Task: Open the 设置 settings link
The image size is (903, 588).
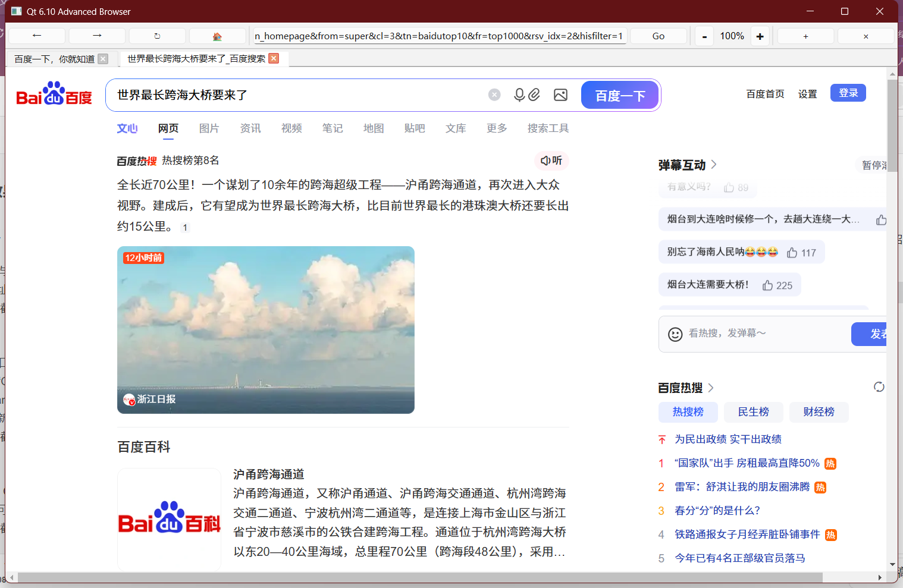Action: [x=808, y=94]
